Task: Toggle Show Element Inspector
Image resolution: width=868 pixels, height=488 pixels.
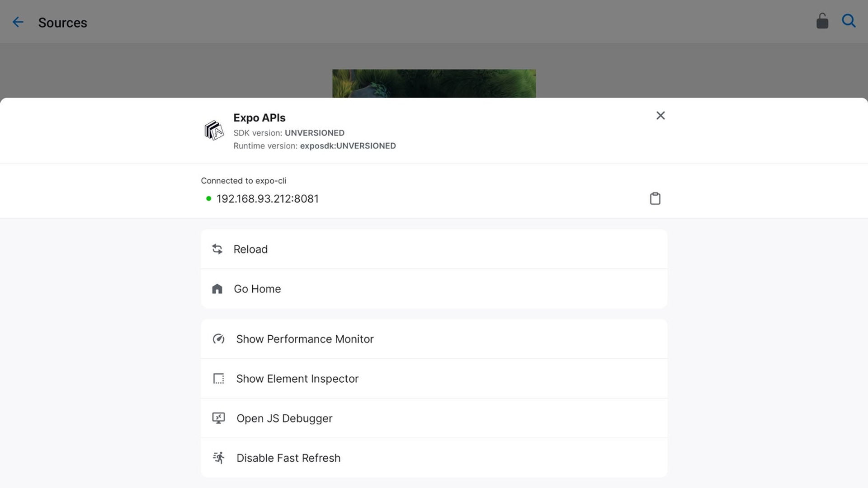Action: click(434, 379)
